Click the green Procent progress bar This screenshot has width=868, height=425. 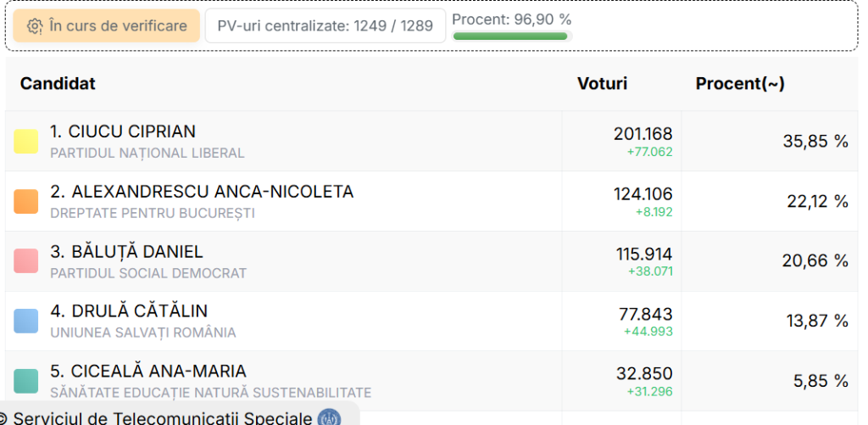(x=510, y=36)
